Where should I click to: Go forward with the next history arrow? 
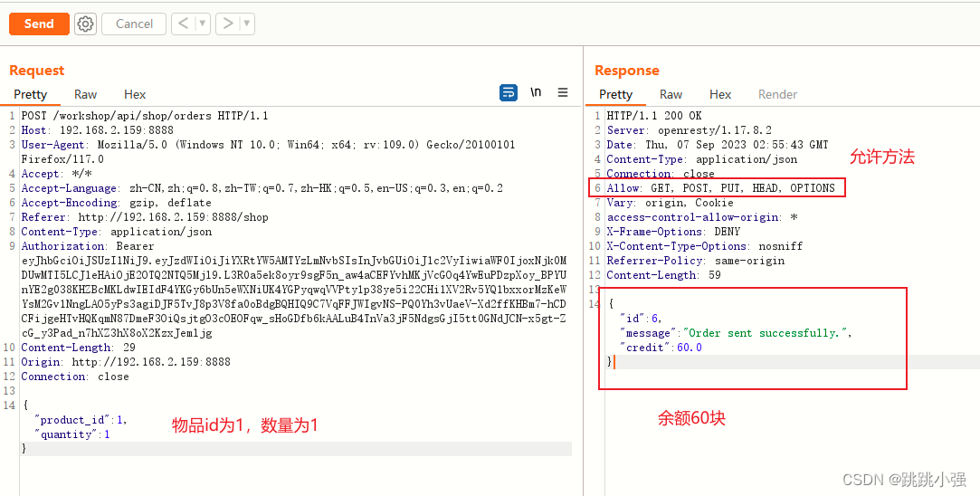pos(228,24)
